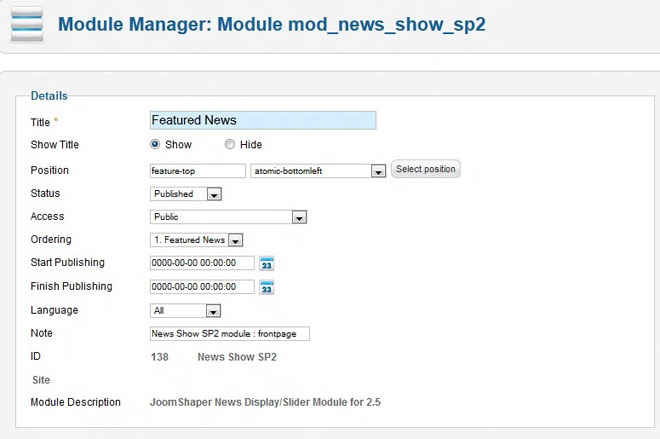Screen dimensions: 660x439
Task: Focus the Start Publishing date field
Action: (201, 263)
